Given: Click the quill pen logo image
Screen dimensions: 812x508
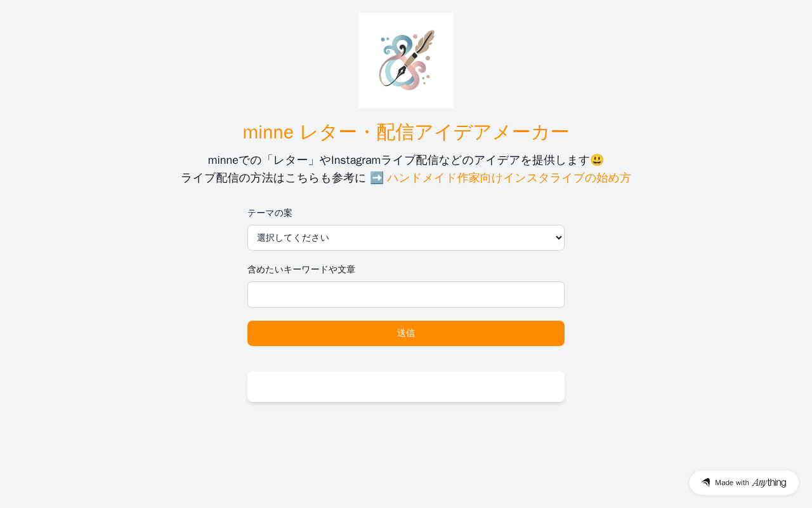Looking at the screenshot, I should pyautogui.click(x=406, y=60).
